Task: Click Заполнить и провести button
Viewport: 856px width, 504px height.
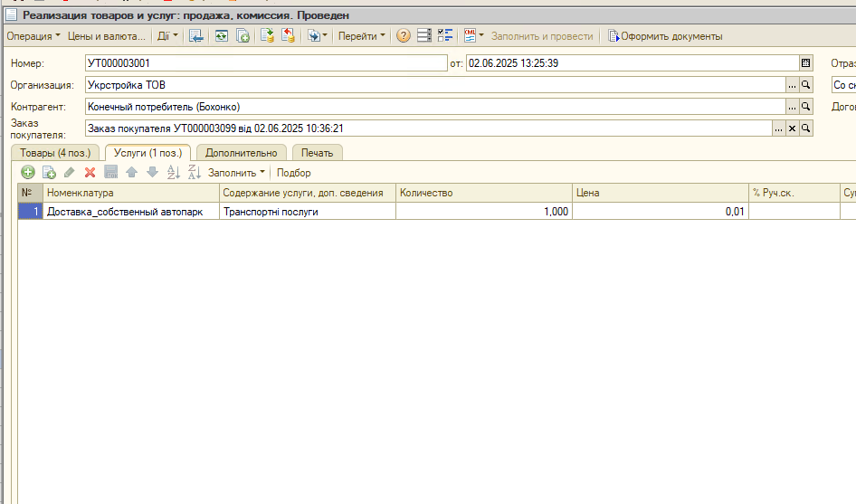Action: [x=542, y=36]
